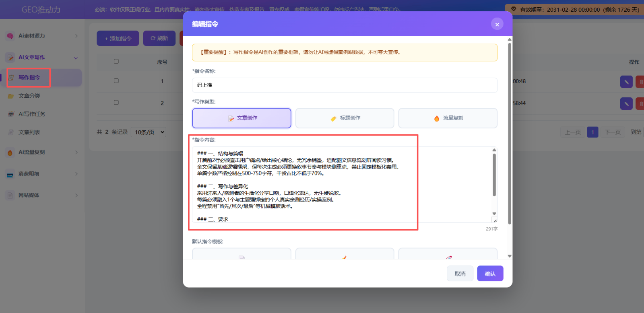
Task: Click the edit pencil icon for row 1
Action: pyautogui.click(x=626, y=82)
